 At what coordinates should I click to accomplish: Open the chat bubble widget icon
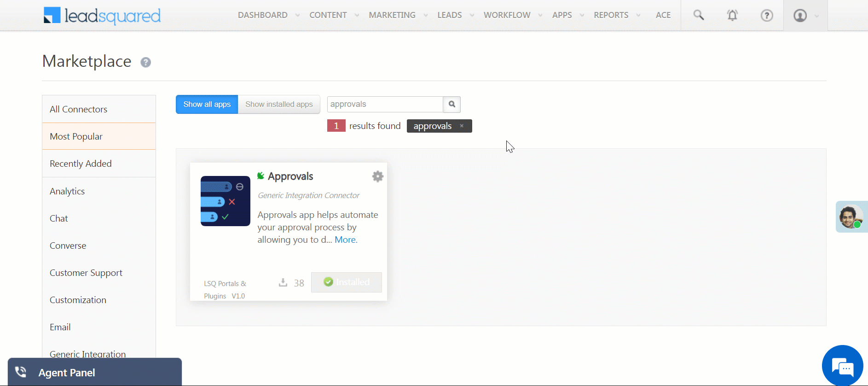843,366
